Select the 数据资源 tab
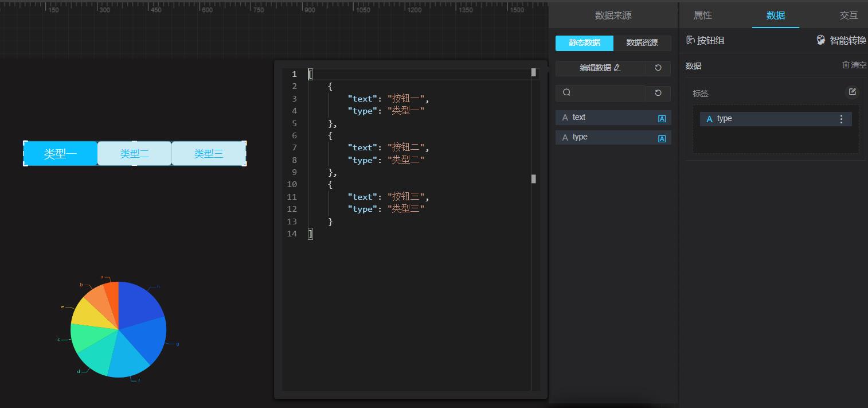Image resolution: width=868 pixels, height=408 pixels. click(x=642, y=43)
